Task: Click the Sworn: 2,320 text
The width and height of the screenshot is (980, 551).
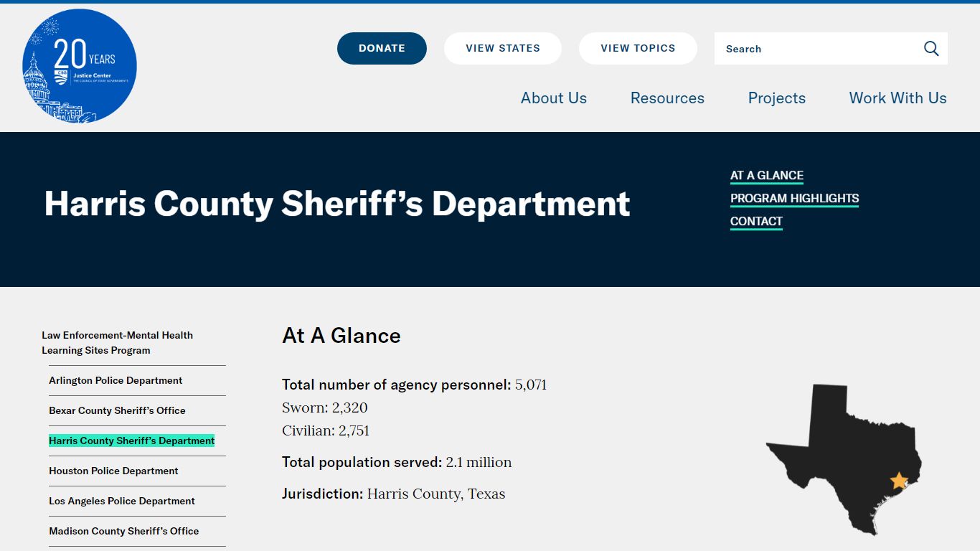Action: pos(325,408)
